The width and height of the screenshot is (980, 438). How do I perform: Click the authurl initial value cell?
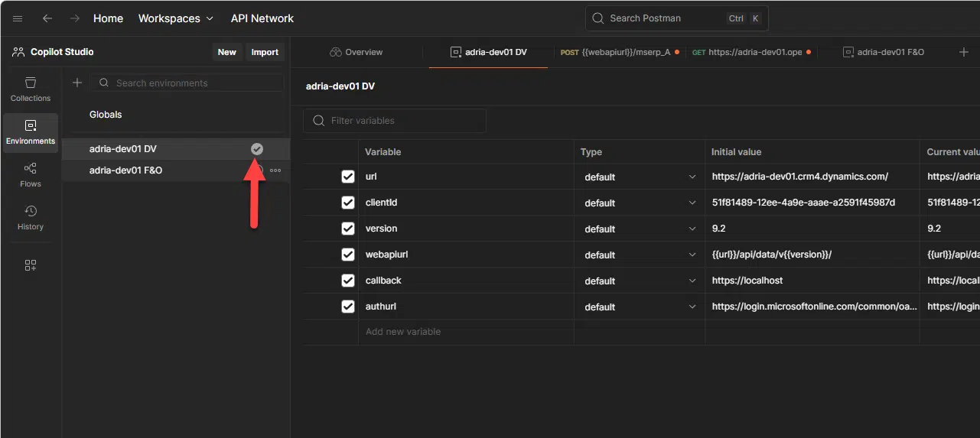pos(812,307)
